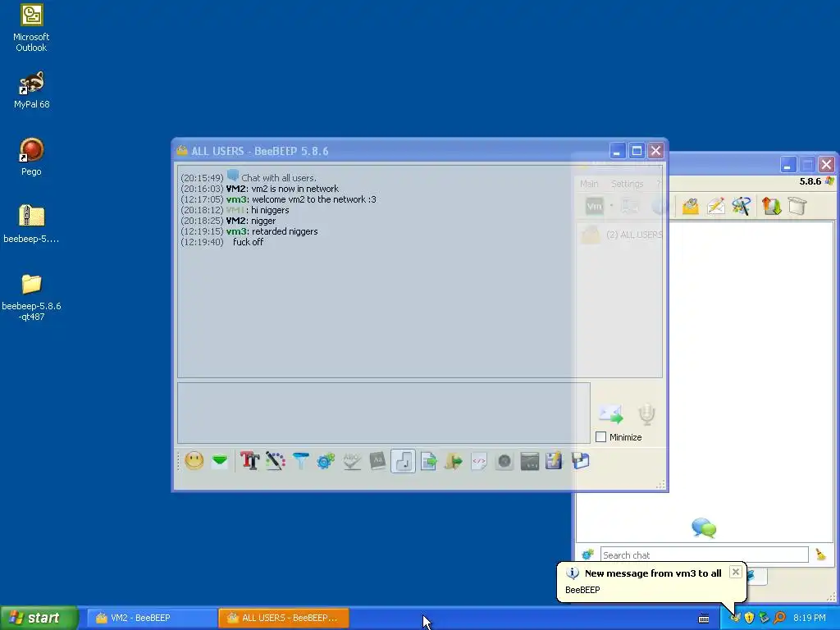
Task: Click the floppy disk with pencil icon
Action: click(555, 461)
